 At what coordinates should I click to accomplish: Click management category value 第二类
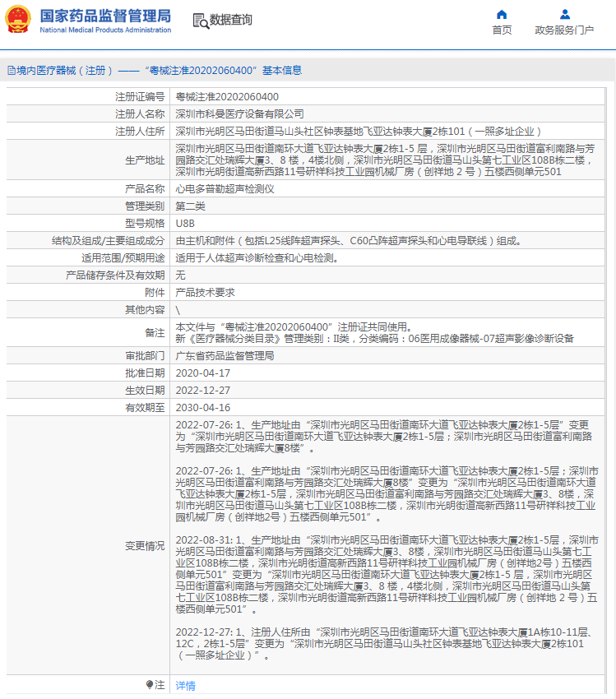click(x=190, y=206)
